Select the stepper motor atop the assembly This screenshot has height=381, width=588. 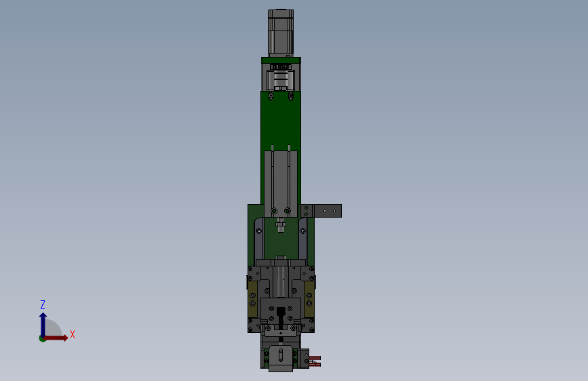point(281,33)
